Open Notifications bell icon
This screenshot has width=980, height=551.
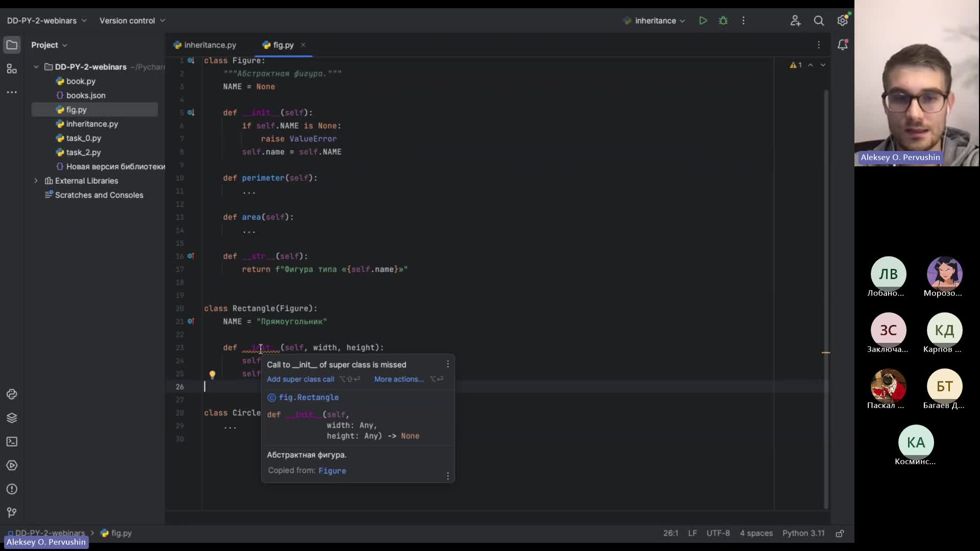click(843, 45)
